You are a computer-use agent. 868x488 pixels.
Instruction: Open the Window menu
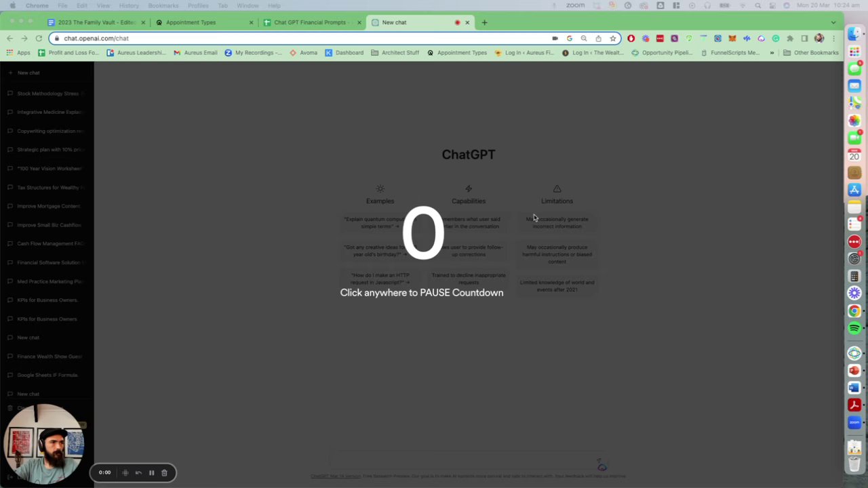coord(248,5)
